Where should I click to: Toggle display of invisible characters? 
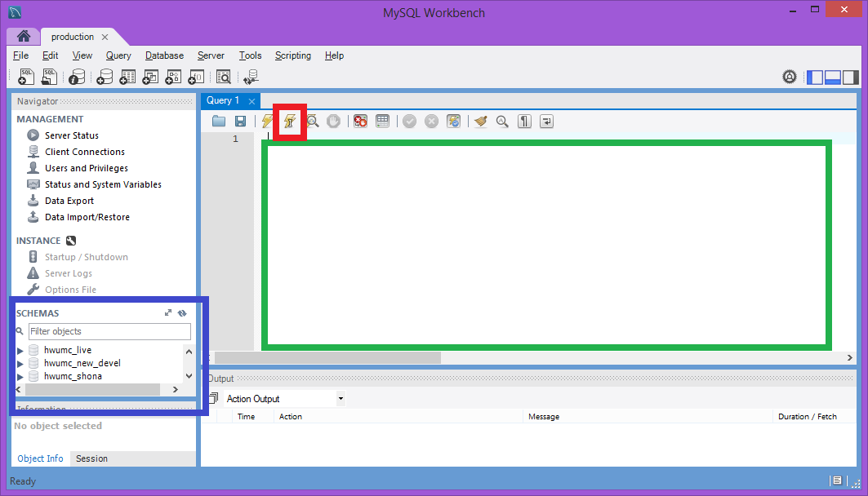point(524,121)
